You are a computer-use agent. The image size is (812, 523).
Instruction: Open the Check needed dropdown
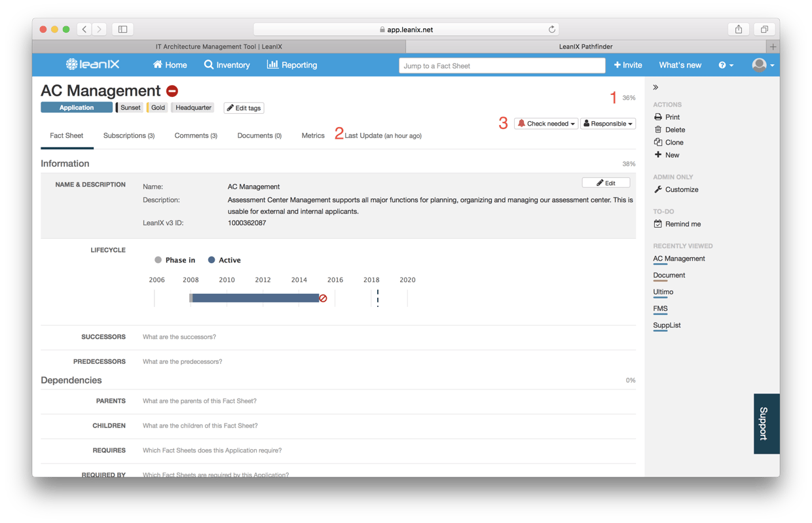pos(546,124)
